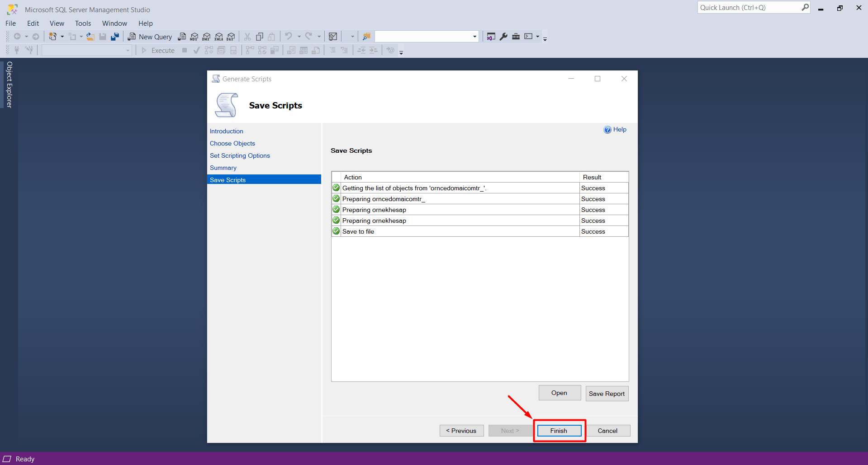Open Properties window via wrench icon

tap(503, 37)
